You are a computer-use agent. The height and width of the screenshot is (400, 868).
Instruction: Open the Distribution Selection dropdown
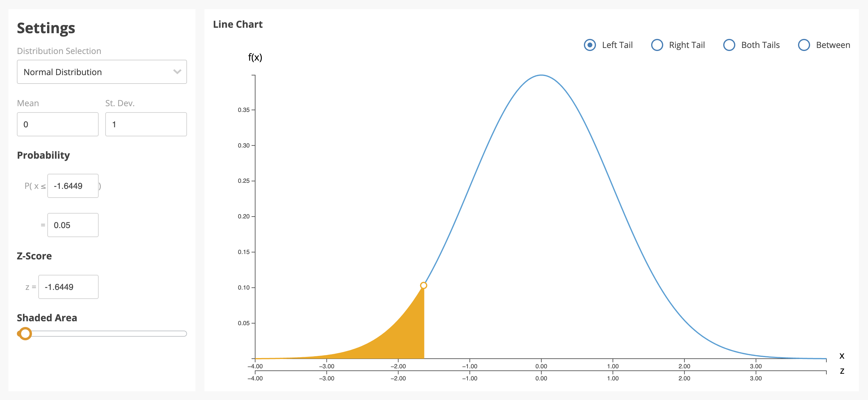103,72
